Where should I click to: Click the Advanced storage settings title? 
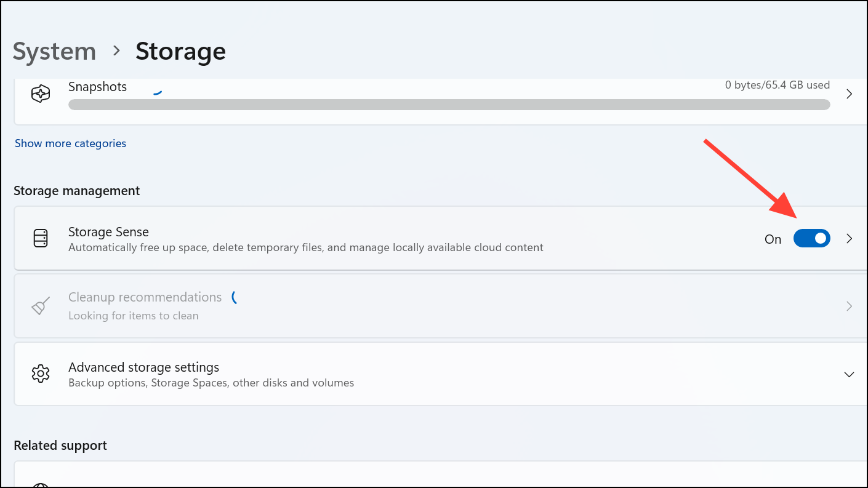point(143,367)
